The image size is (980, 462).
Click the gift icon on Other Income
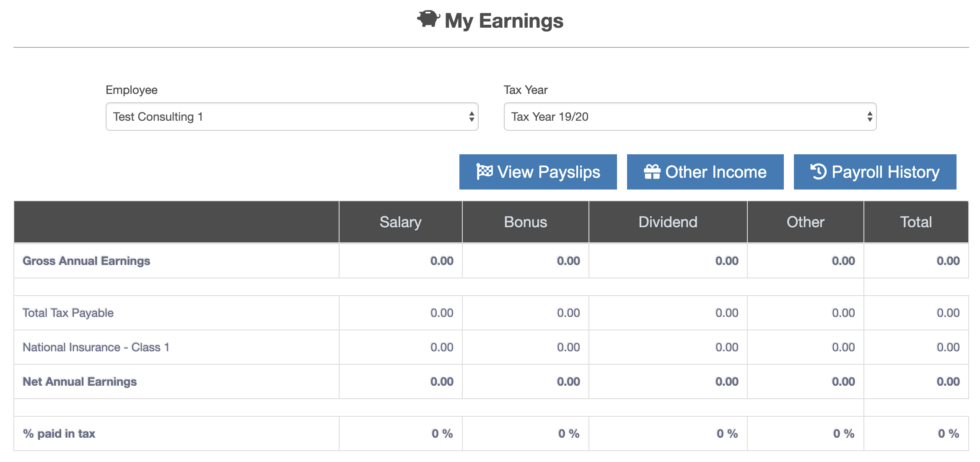coord(652,172)
